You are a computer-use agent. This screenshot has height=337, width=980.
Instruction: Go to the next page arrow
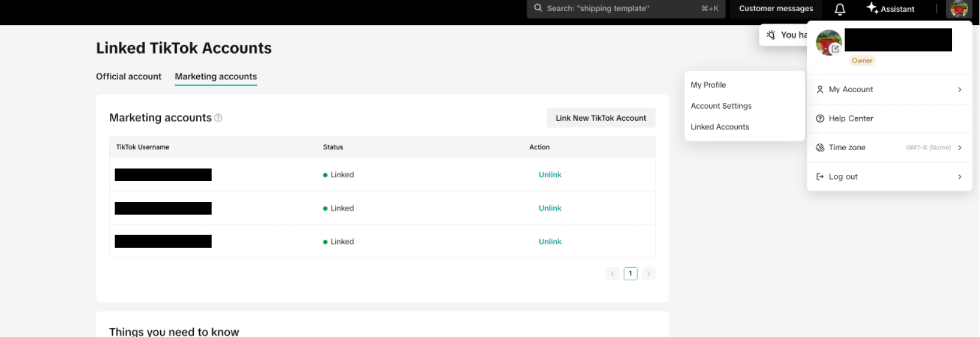click(648, 274)
